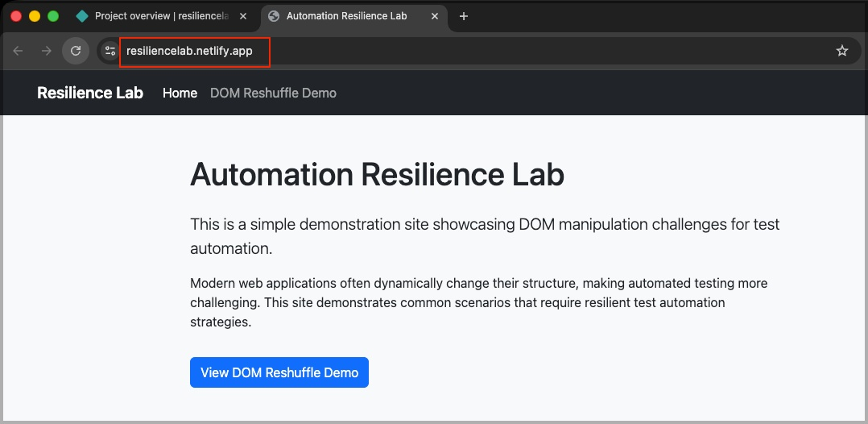Click Home in the navigation bar
Image resolution: width=868 pixels, height=424 pixels.
(x=180, y=93)
